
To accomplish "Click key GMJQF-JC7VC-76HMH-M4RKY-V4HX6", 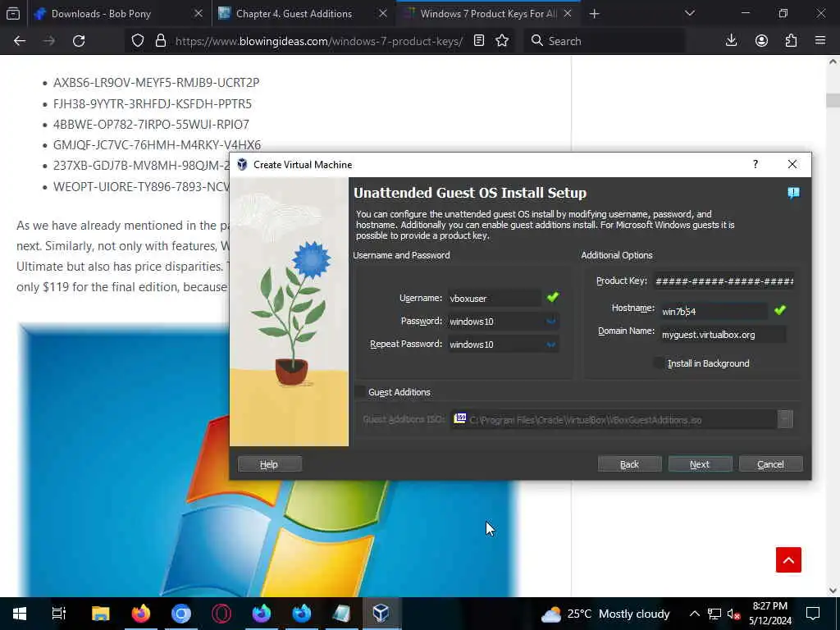I will pyautogui.click(x=157, y=145).
